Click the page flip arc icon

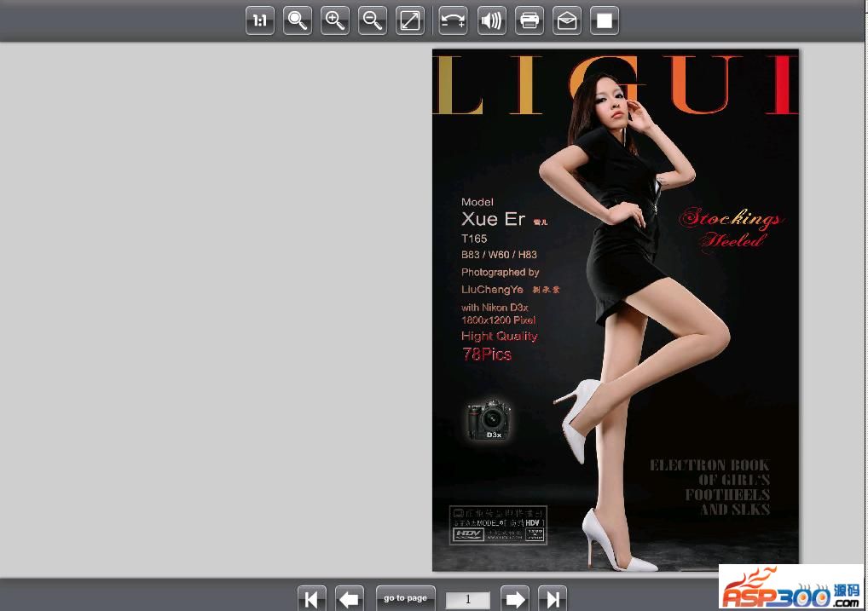[454, 20]
